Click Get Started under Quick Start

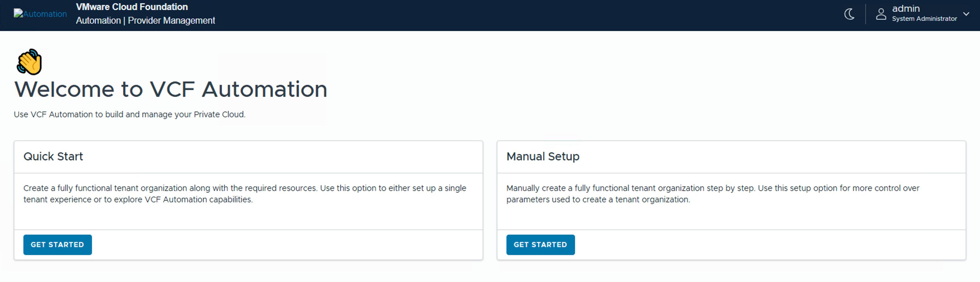click(x=58, y=245)
